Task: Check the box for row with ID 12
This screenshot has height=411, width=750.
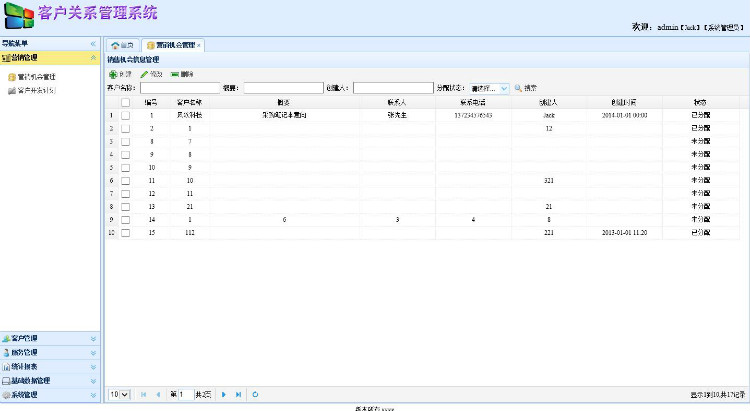Action: 125,194
